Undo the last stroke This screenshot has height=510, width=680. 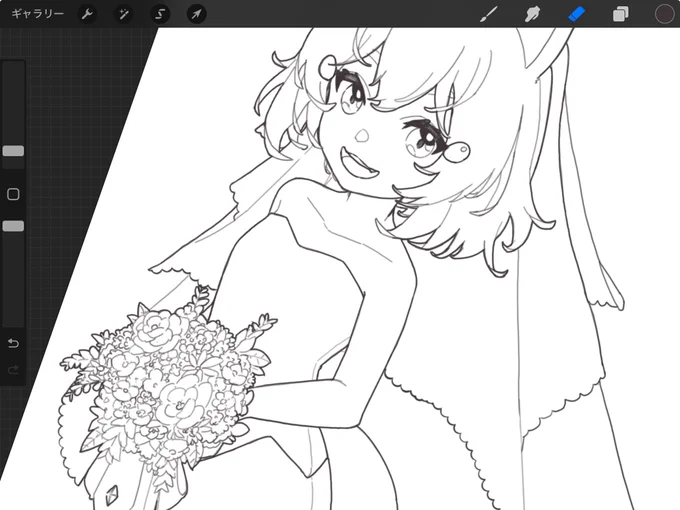pyautogui.click(x=13, y=343)
